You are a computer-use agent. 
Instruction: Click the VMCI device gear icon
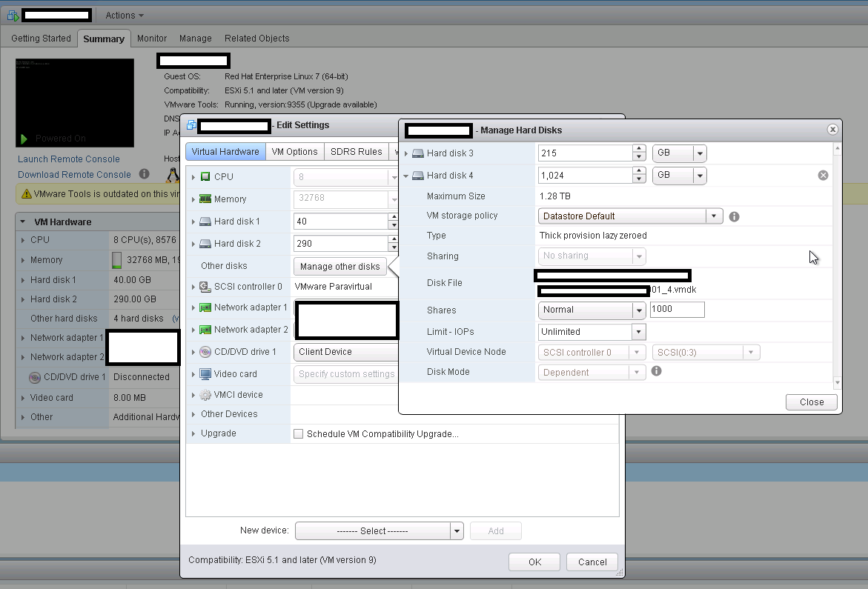click(205, 395)
